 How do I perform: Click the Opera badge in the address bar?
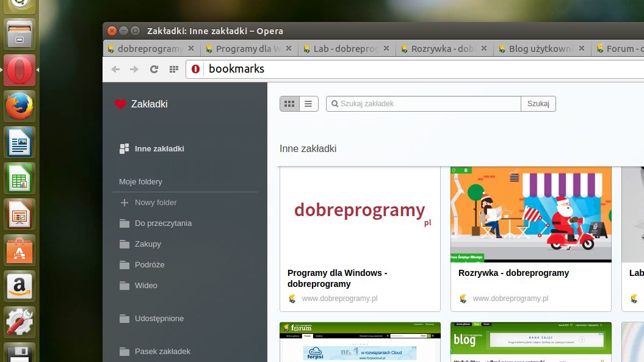click(x=195, y=69)
